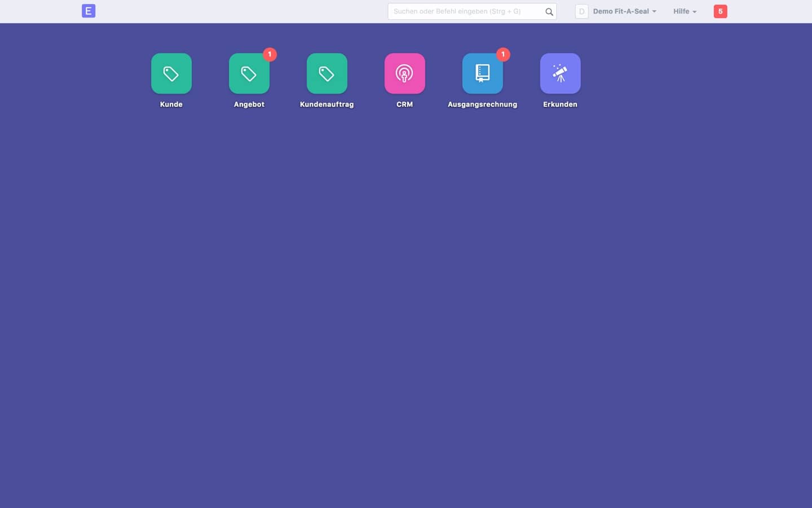Viewport: 812px width, 508px height.
Task: Focus the Suchen oder Befehl search field
Action: 472,11
